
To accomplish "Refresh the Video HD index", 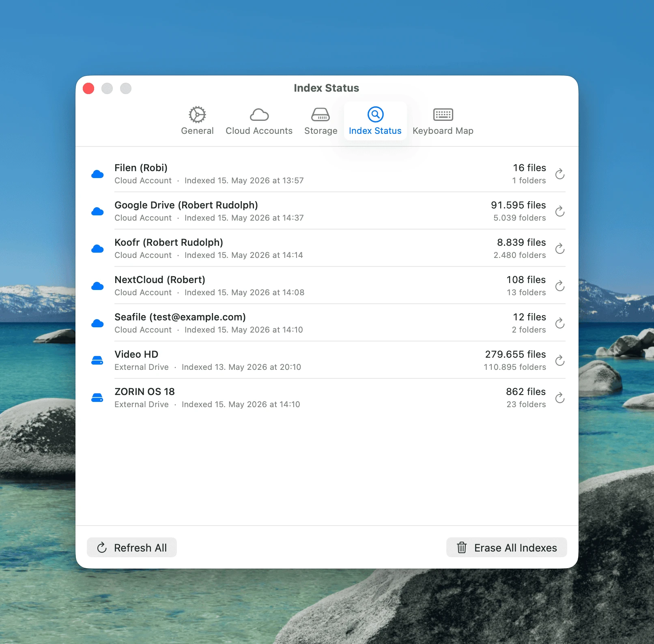I will click(560, 361).
